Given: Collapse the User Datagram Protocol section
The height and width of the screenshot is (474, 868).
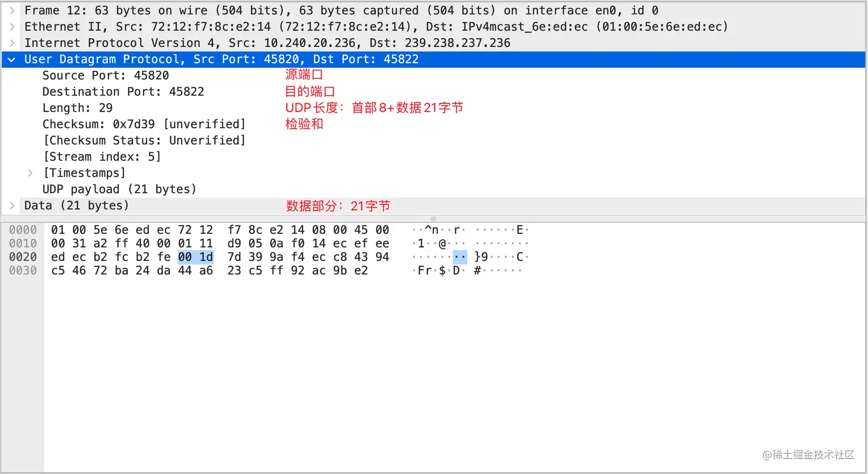Looking at the screenshot, I should 11,59.
